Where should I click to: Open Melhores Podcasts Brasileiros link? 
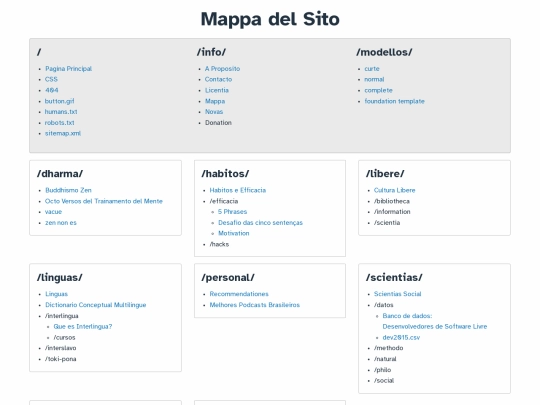coord(255,305)
